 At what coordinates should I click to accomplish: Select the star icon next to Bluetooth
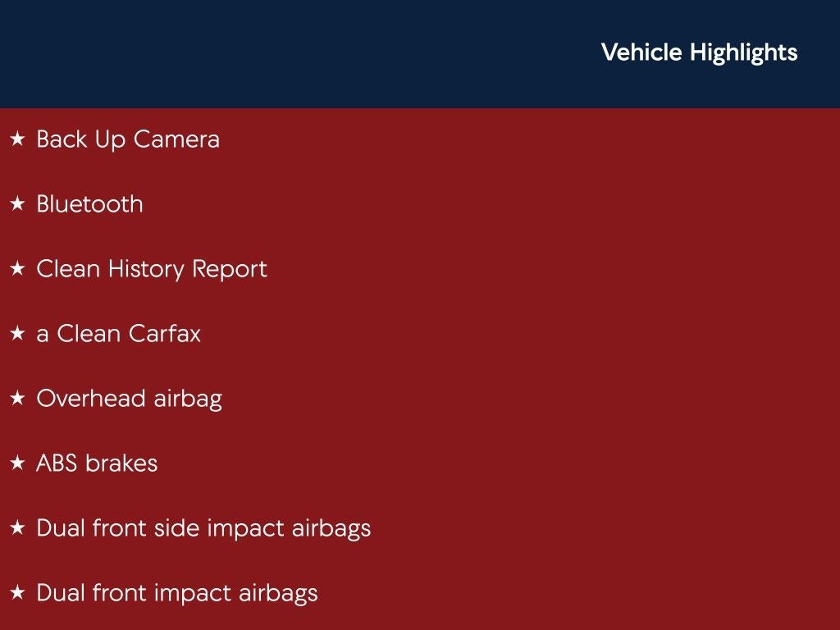(17, 204)
